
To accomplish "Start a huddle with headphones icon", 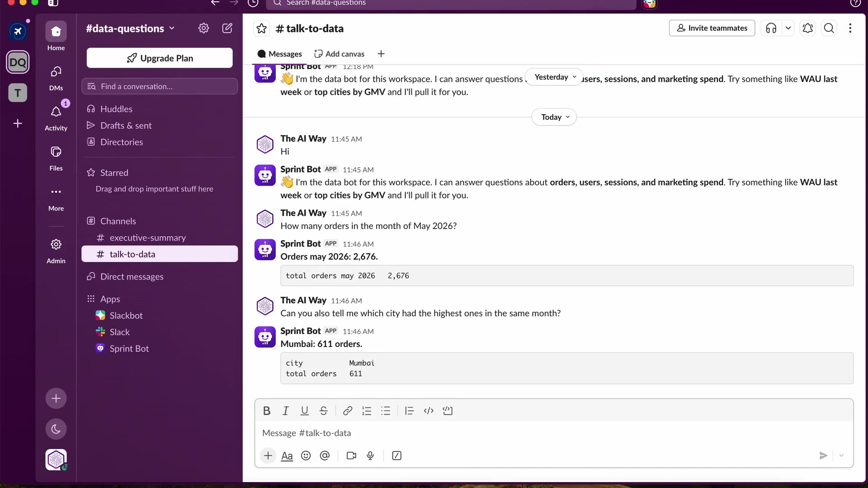I will [771, 28].
